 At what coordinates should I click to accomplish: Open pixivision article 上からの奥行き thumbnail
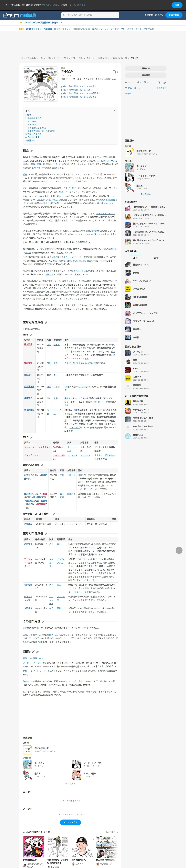point(128,233)
